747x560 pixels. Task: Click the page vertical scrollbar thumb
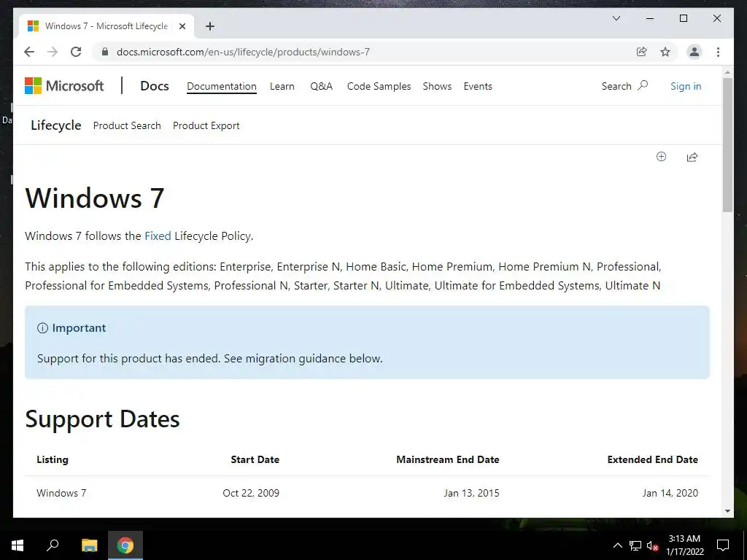[x=727, y=145]
